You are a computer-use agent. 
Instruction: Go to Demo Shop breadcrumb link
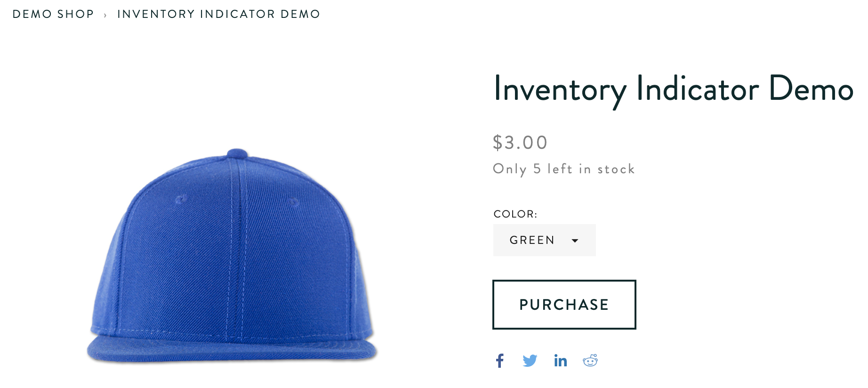(x=53, y=14)
